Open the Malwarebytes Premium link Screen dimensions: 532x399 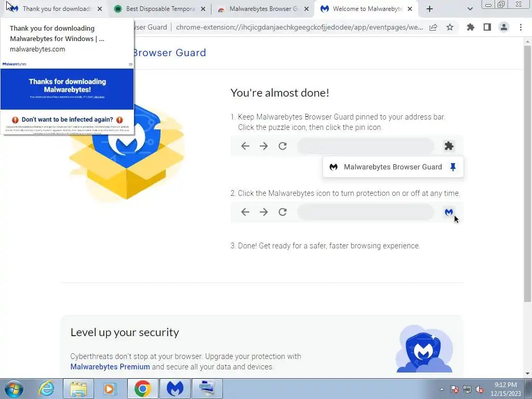(110, 367)
